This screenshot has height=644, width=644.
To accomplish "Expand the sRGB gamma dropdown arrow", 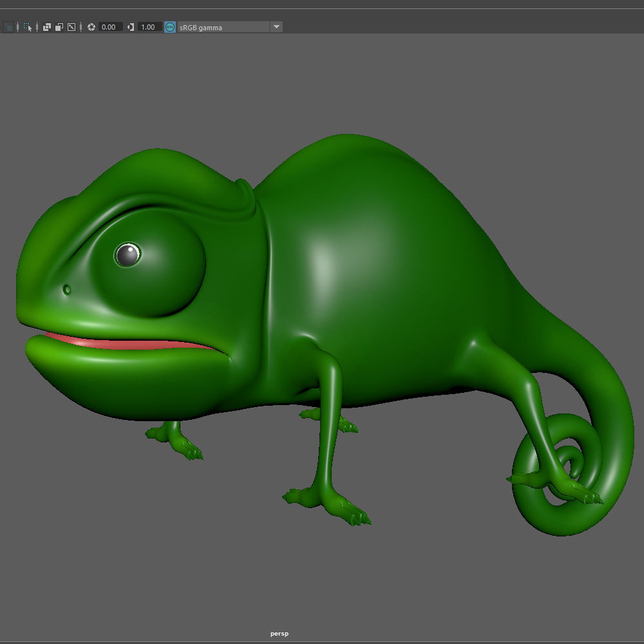I will [276, 27].
